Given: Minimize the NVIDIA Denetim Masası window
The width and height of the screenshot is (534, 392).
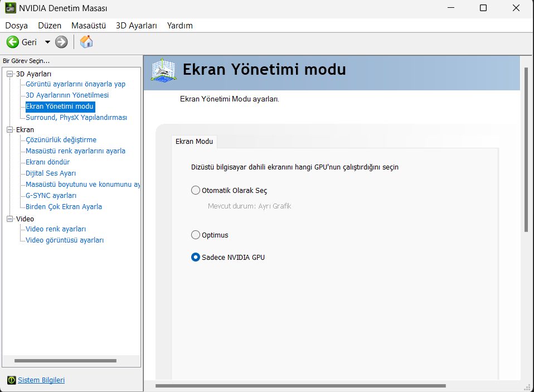Looking at the screenshot, I should 451,8.
